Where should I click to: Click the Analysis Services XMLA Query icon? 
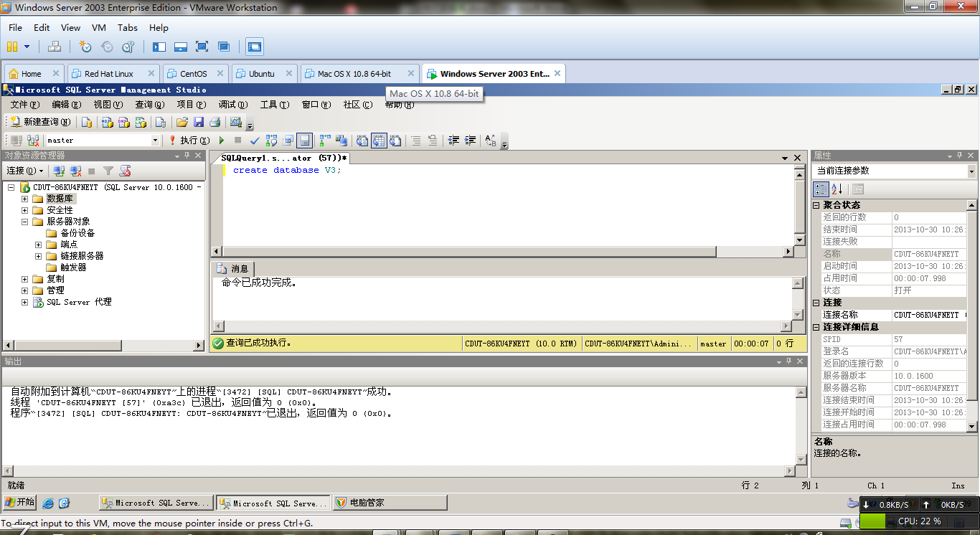point(141,122)
